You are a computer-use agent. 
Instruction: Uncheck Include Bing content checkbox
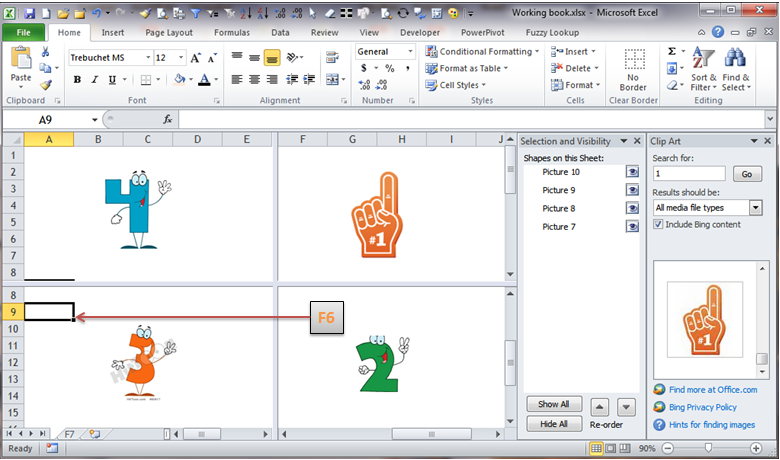[x=658, y=225]
